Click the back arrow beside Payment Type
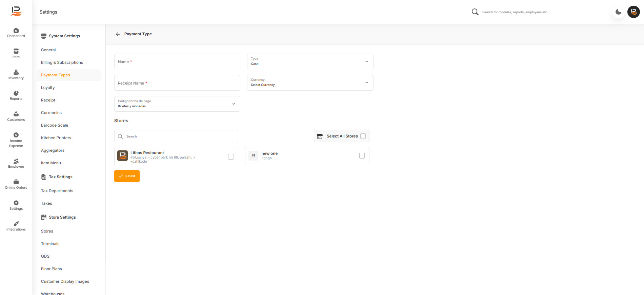The width and height of the screenshot is (644, 295). (118, 34)
